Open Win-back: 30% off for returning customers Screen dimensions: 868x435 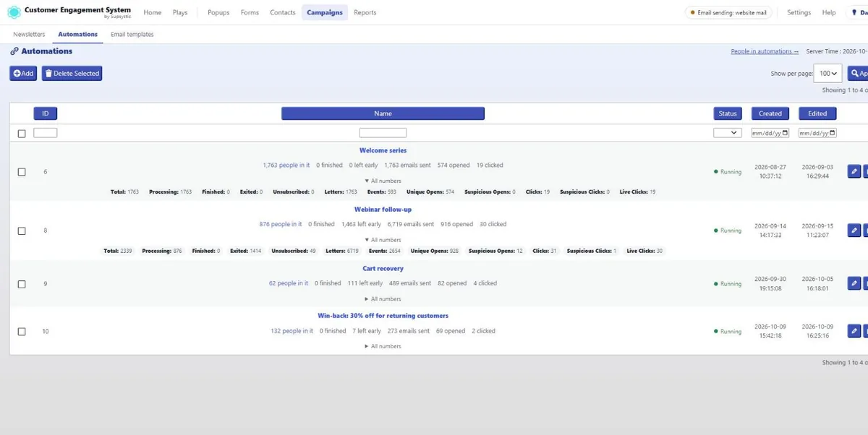383,316
